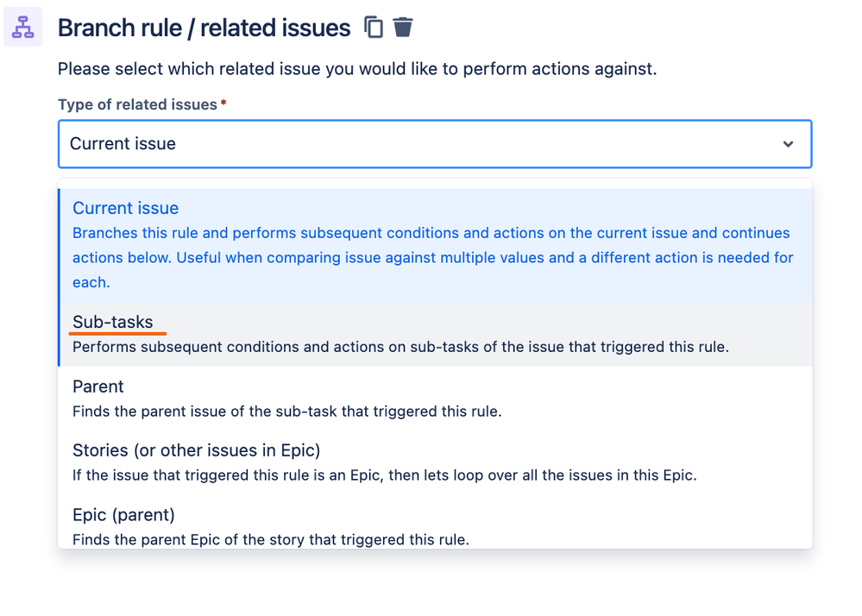Click the blue "Branches this rule and performs" description
This screenshot has height=616, width=862.
tap(433, 257)
